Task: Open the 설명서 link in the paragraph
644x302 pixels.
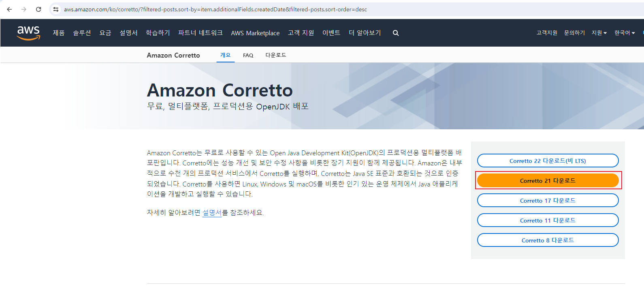Action: coord(212,212)
